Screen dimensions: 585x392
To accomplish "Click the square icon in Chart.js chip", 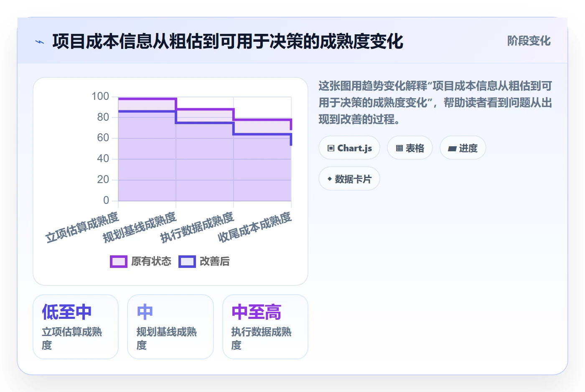I will [331, 148].
